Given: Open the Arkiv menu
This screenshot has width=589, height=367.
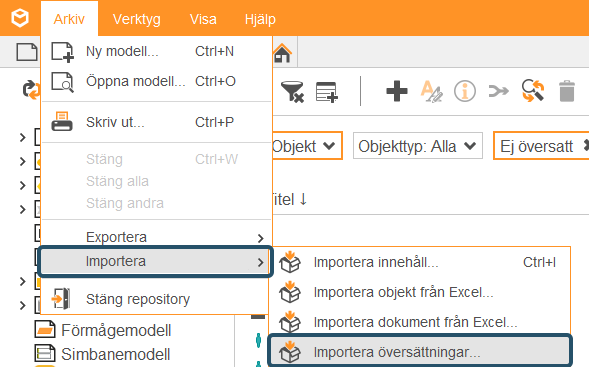Looking at the screenshot, I should click(69, 19).
